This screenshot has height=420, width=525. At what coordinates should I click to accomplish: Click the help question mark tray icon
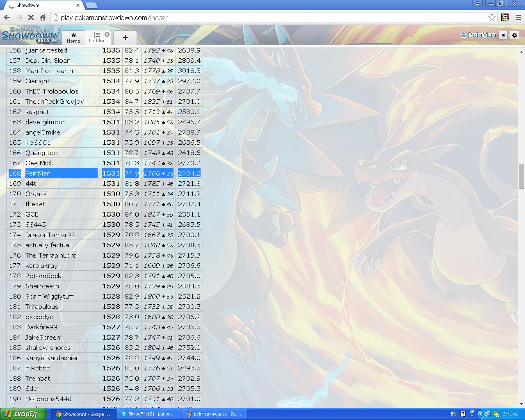(x=463, y=414)
